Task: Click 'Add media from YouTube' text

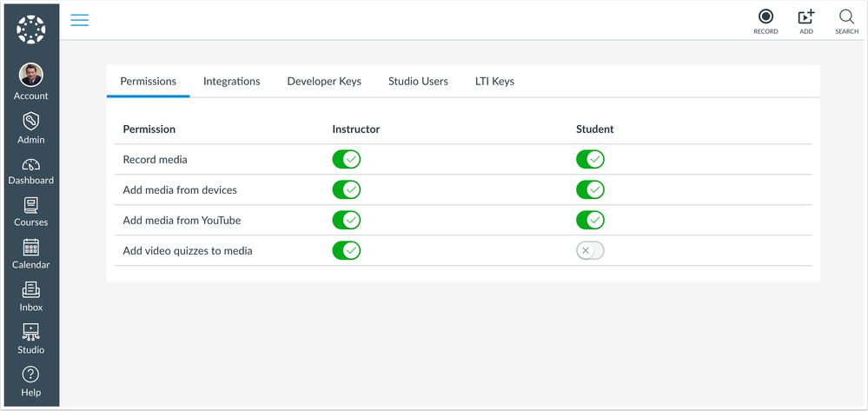Action: (x=182, y=221)
